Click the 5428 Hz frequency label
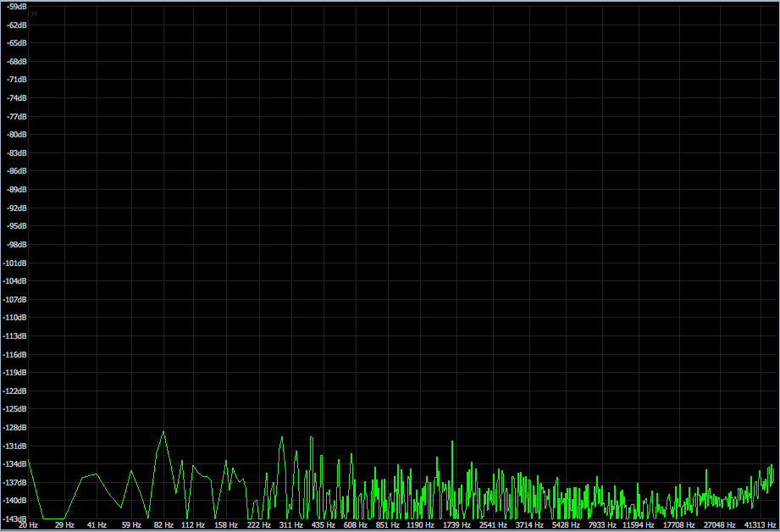The height and width of the screenshot is (532, 780). [566, 525]
